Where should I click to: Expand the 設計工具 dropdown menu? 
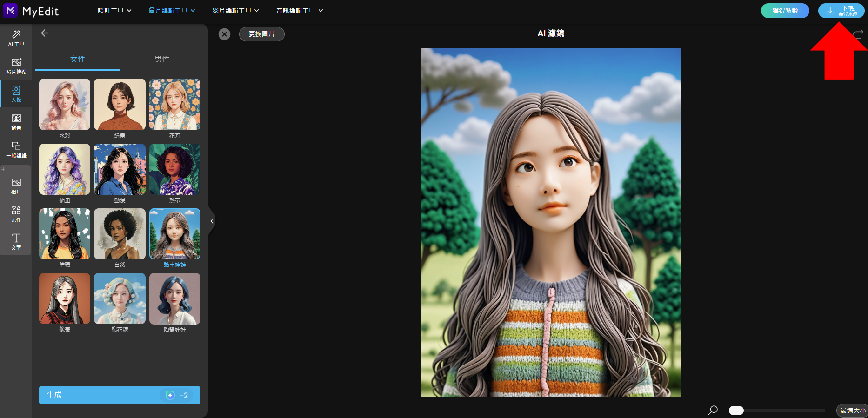114,11
